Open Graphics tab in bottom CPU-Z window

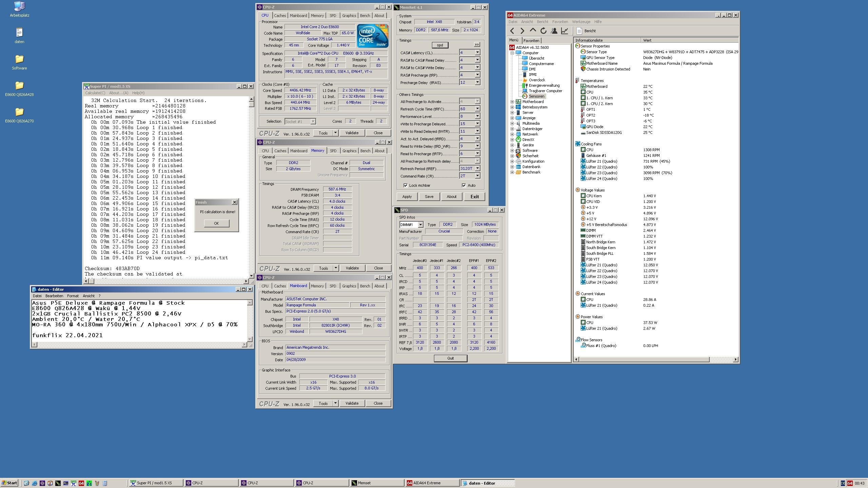click(349, 286)
